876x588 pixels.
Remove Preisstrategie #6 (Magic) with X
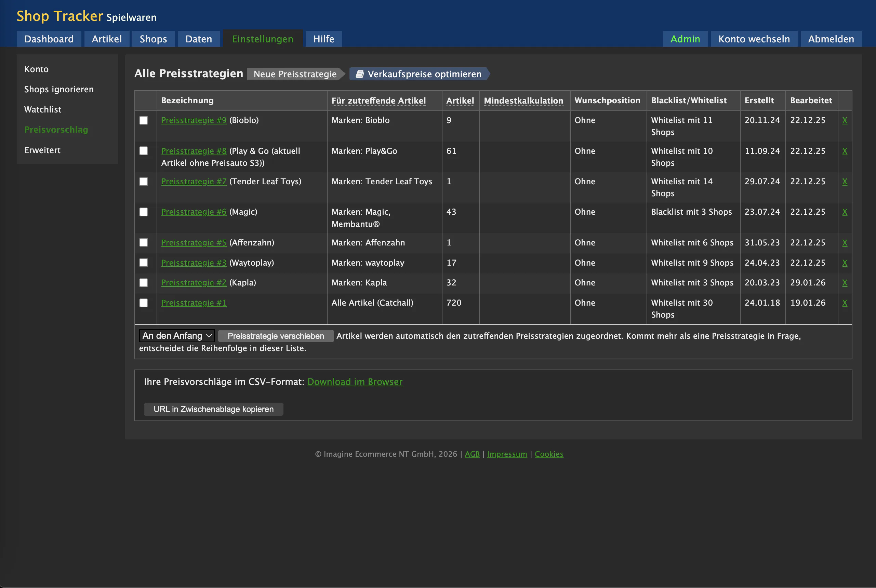[x=845, y=212]
